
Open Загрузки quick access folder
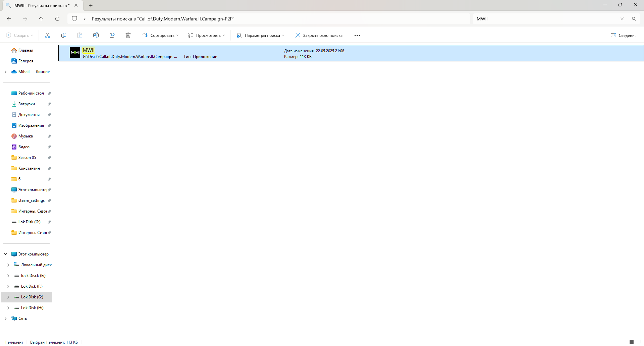click(26, 104)
